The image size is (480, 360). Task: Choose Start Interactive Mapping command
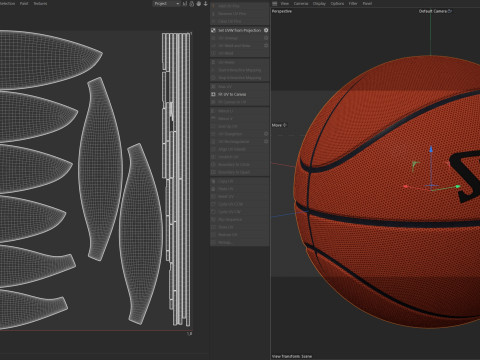(239, 70)
